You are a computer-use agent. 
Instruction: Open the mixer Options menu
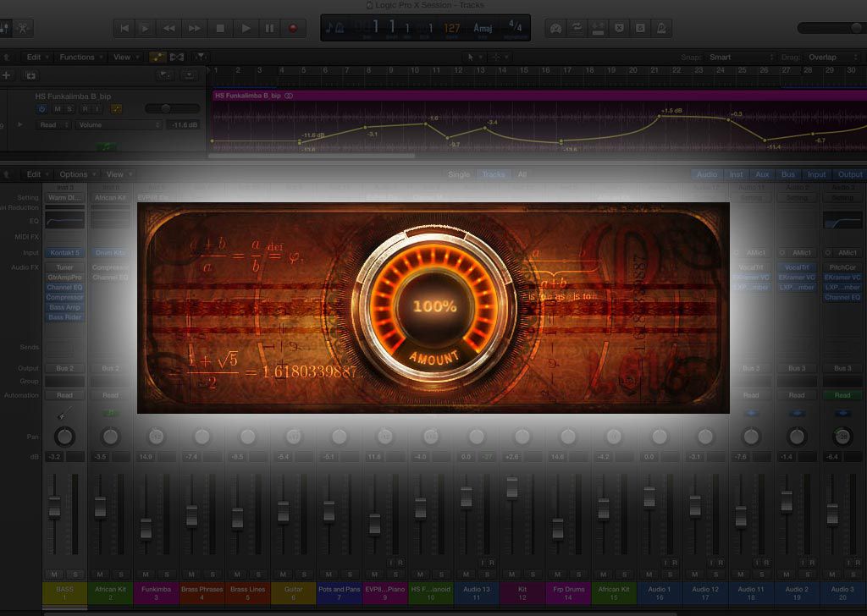[77, 174]
